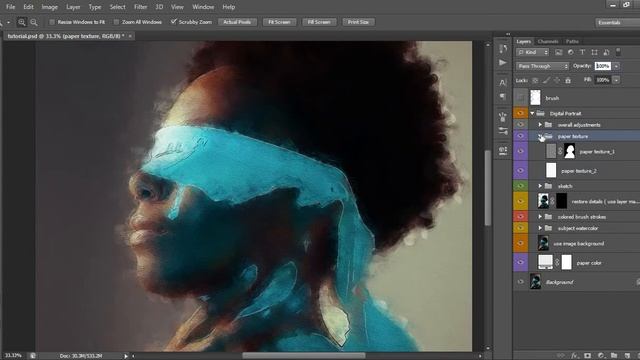Enable Zoom All Windows checkbox
The width and height of the screenshot is (640, 360).
(x=116, y=22)
